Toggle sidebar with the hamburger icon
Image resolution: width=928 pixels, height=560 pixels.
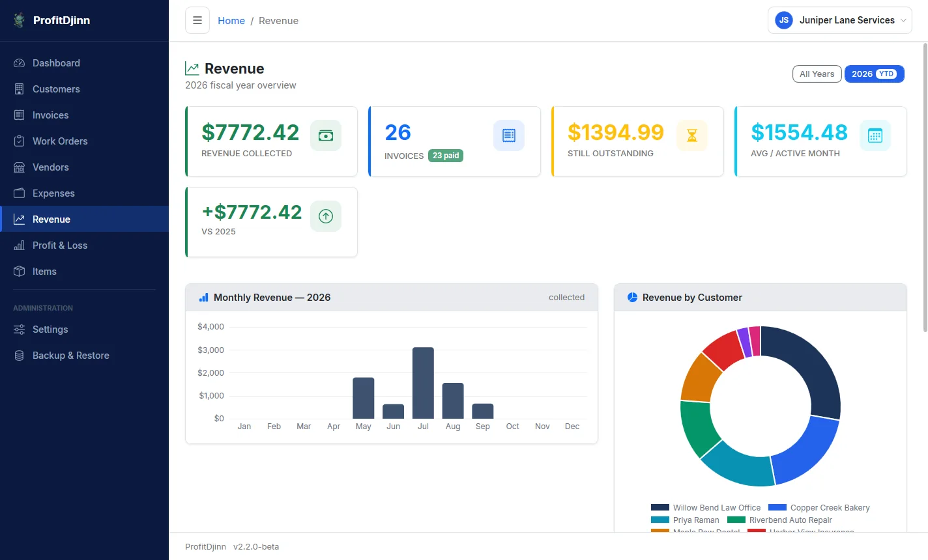[197, 20]
